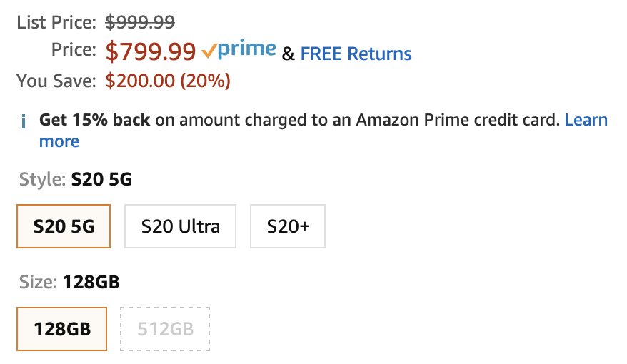Image resolution: width=627 pixels, height=364 pixels.
Task: Click the "List Price:" label
Action: 56,22
